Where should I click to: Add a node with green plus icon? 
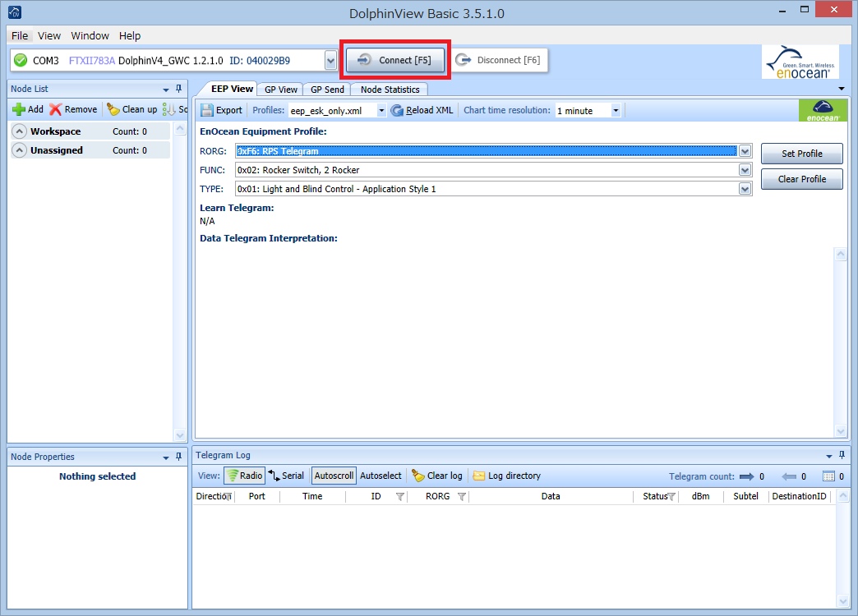tap(28, 109)
